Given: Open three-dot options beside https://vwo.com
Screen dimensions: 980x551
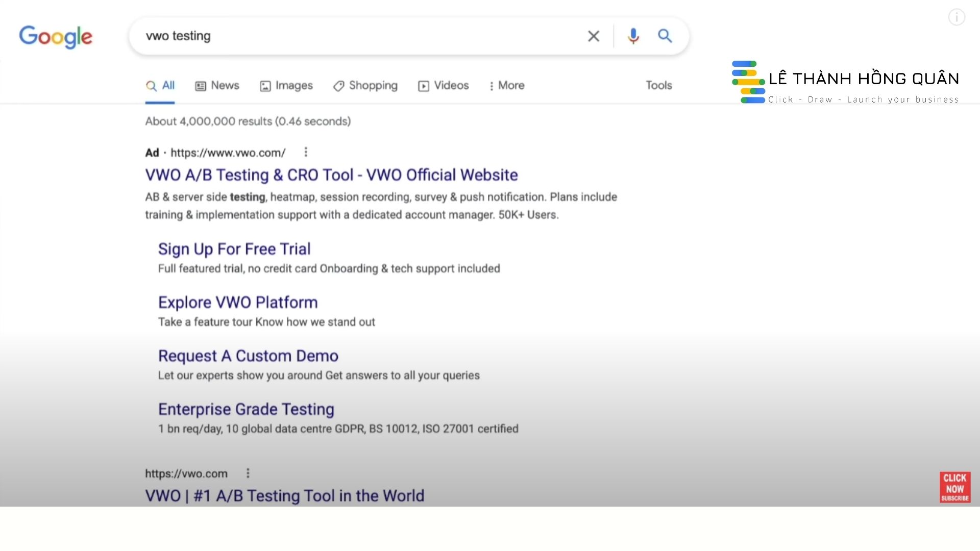Looking at the screenshot, I should tap(248, 473).
